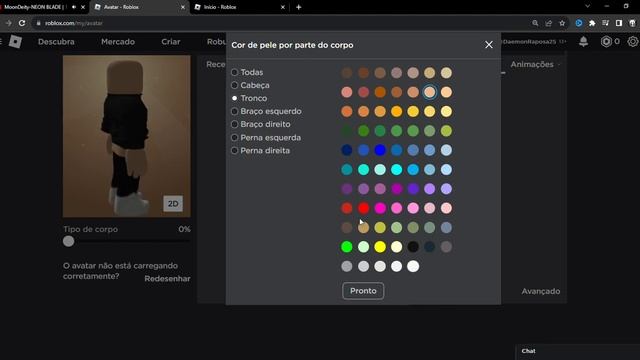Pick the pure blue color swatch
Image resolution: width=640 pixels, height=360 pixels.
[380, 150]
